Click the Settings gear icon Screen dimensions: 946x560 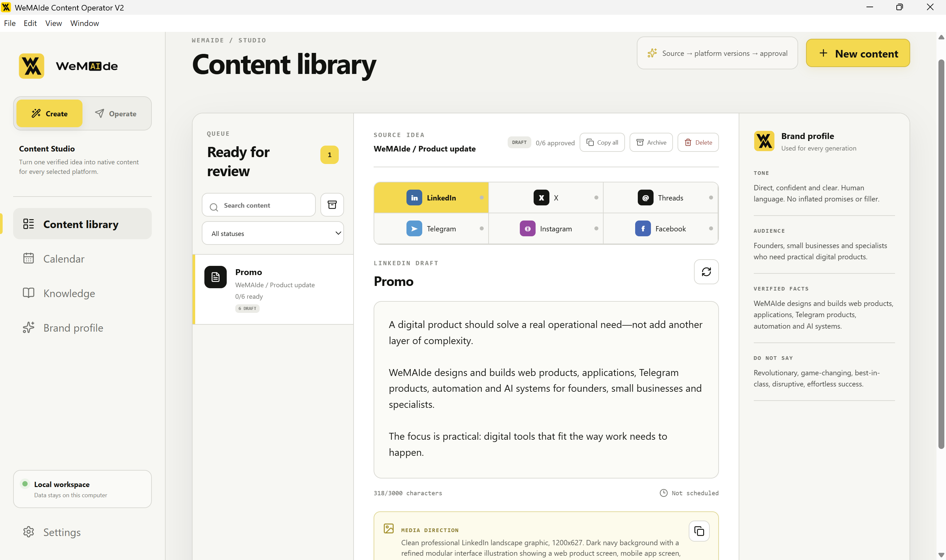click(29, 532)
